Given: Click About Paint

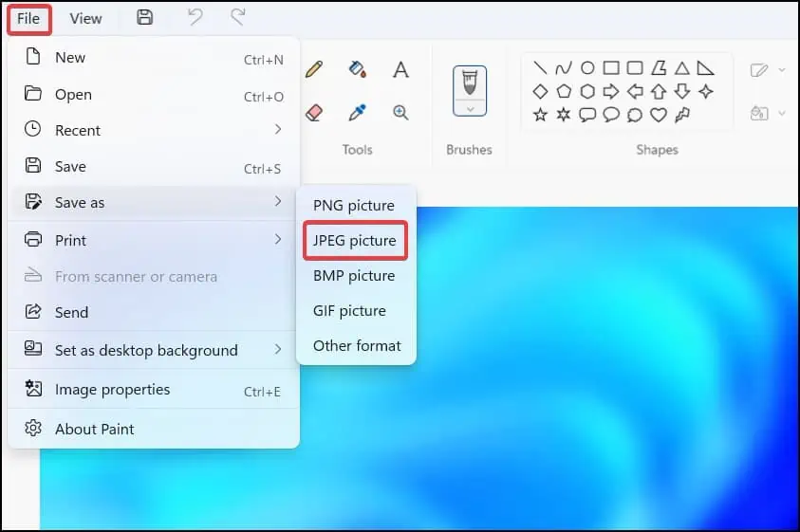Looking at the screenshot, I should click(x=94, y=429).
